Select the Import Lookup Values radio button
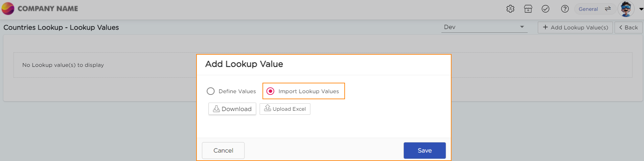Image resolution: width=644 pixels, height=161 pixels. point(271,91)
